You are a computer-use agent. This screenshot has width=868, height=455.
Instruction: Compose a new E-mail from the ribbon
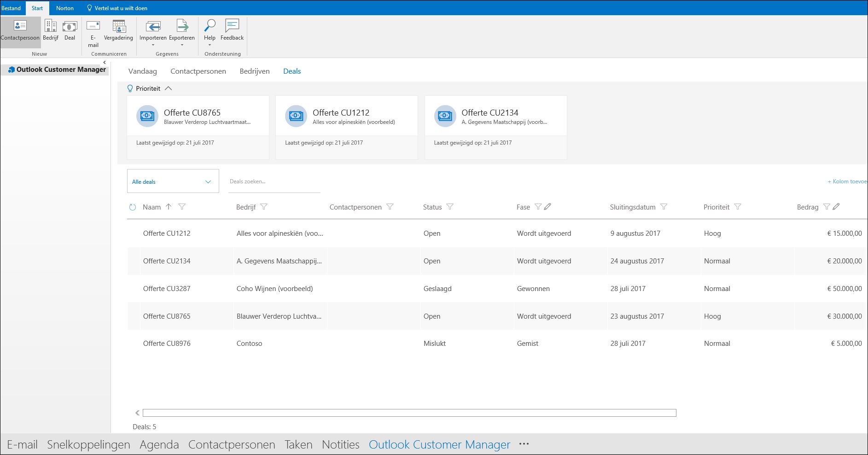coord(93,34)
